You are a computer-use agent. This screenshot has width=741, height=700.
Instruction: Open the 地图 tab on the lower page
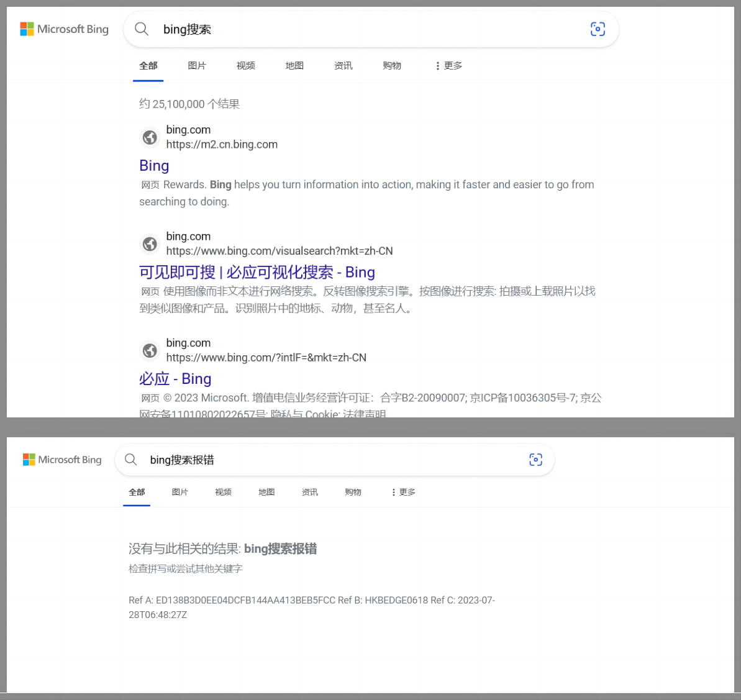(x=266, y=492)
